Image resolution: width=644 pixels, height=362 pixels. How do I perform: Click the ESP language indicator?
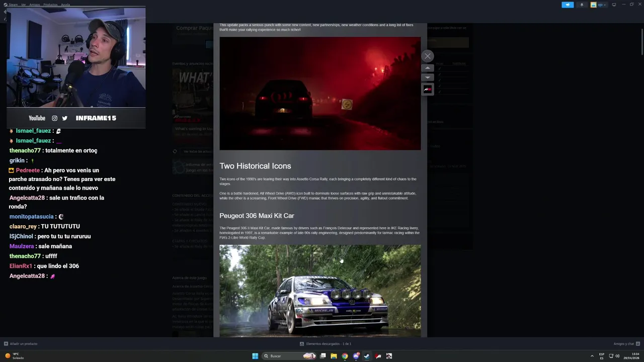tap(602, 356)
